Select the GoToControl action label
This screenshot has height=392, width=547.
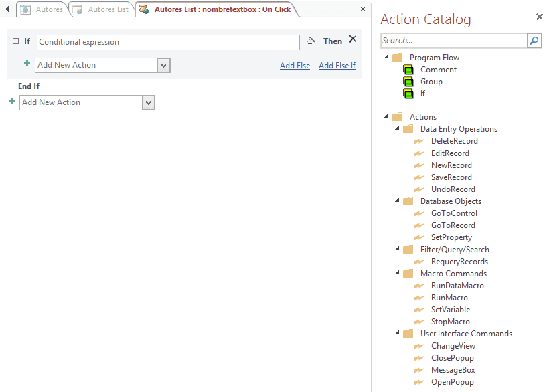click(454, 213)
